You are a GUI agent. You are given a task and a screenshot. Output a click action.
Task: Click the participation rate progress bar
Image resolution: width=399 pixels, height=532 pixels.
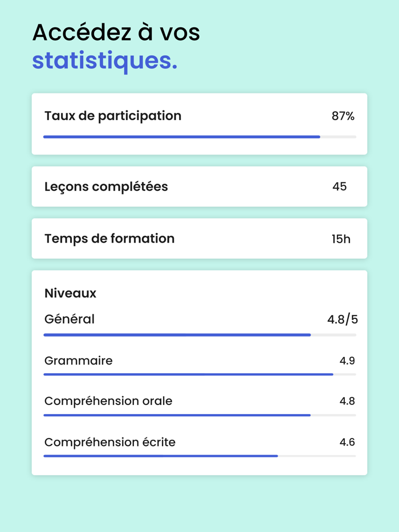click(199, 137)
